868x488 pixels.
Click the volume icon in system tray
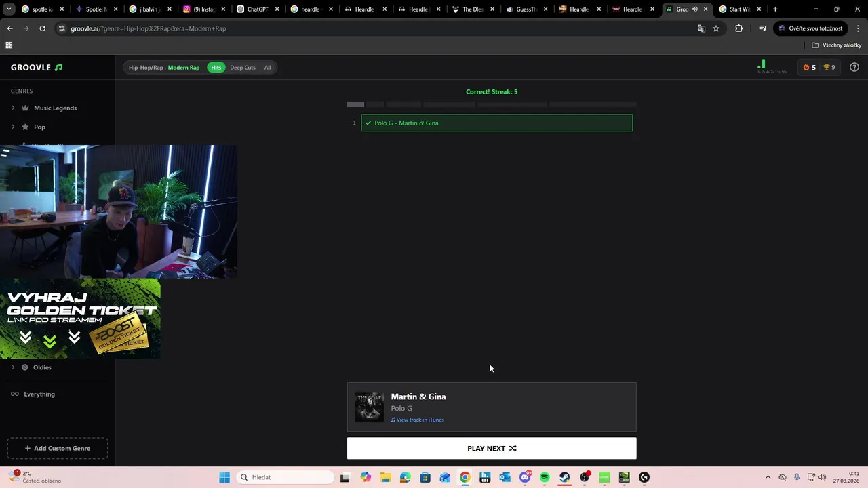(x=823, y=477)
